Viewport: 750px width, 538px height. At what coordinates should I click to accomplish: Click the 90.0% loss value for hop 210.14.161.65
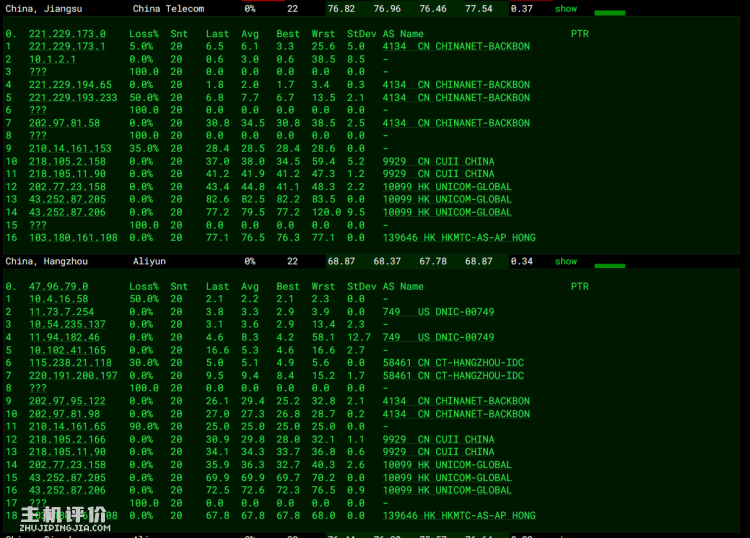click(x=144, y=427)
